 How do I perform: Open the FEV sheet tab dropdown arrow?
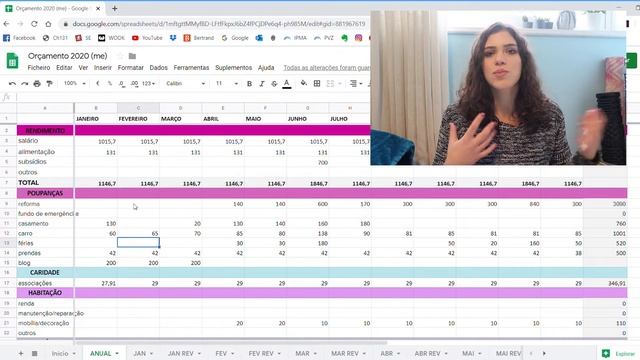232,353
